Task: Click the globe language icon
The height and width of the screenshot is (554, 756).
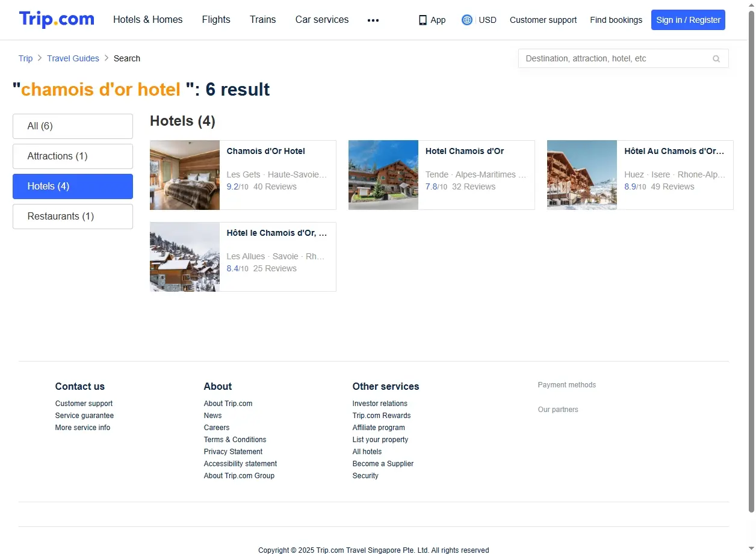Action: [467, 20]
